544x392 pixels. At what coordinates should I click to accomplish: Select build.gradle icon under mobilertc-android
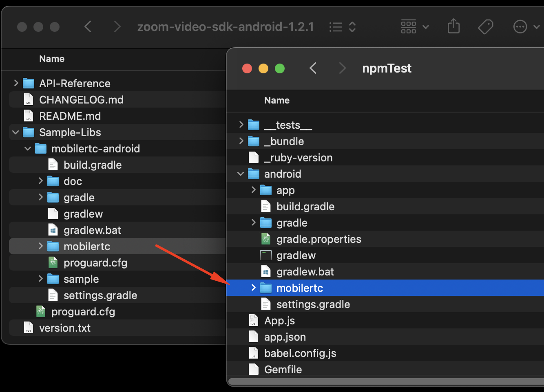[x=53, y=165]
